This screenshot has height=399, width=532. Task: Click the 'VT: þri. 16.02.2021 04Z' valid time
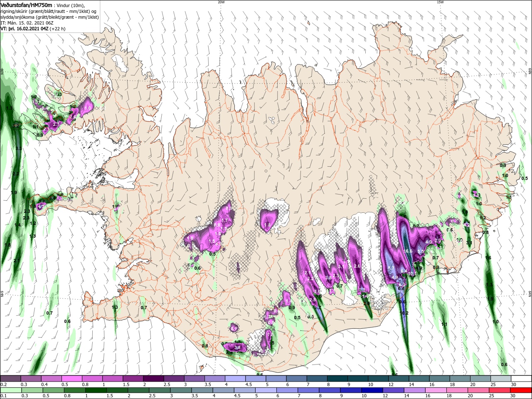(x=25, y=29)
